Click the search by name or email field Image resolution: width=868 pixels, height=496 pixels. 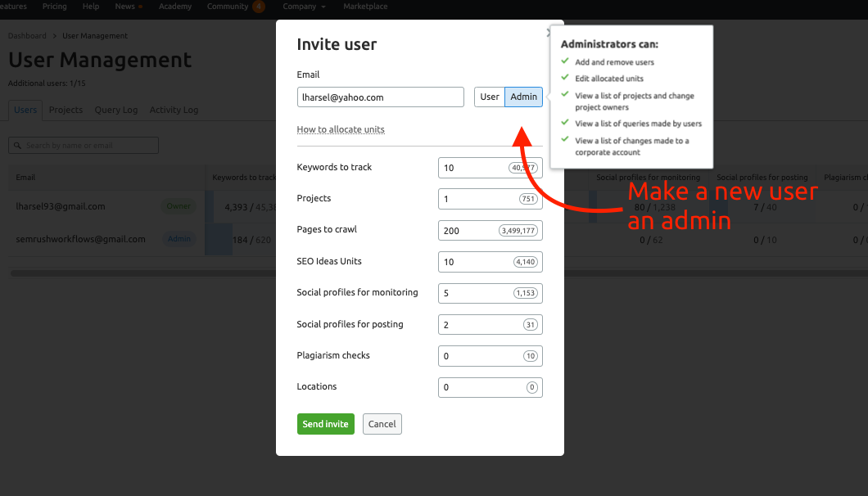(x=84, y=146)
